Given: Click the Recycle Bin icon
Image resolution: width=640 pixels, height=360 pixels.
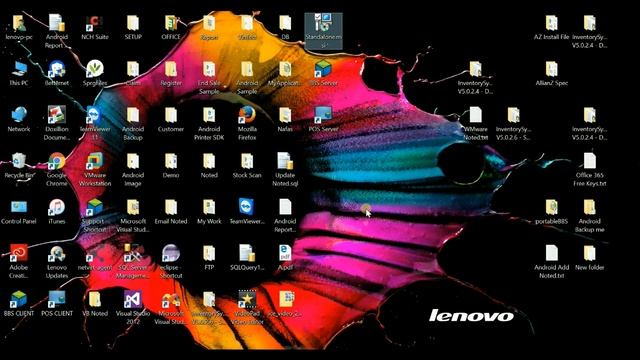Looking at the screenshot, I should point(19,162).
